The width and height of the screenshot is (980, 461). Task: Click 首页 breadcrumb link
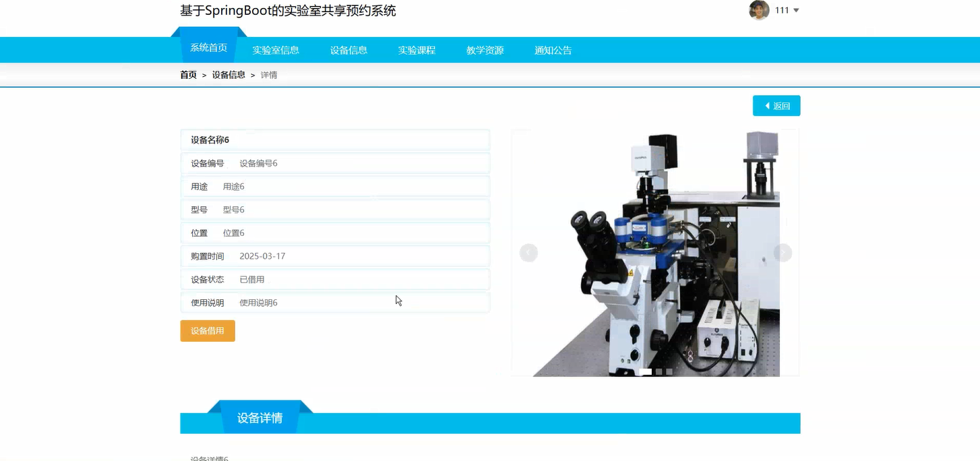click(x=188, y=75)
